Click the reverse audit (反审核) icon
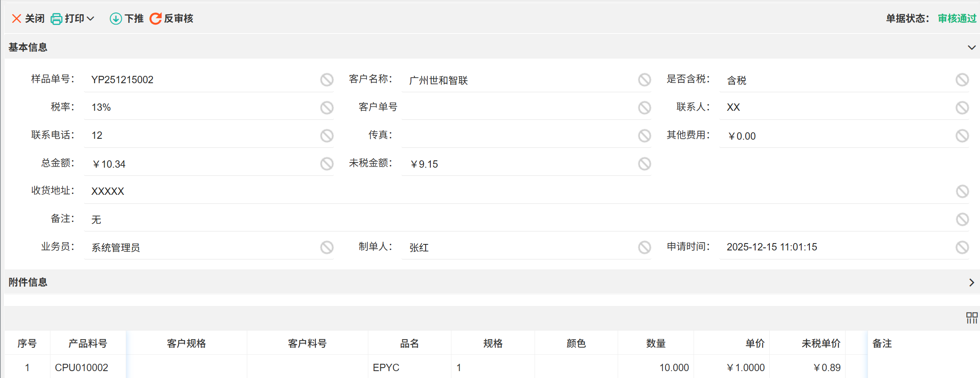This screenshot has width=980, height=378. pyautogui.click(x=156, y=19)
